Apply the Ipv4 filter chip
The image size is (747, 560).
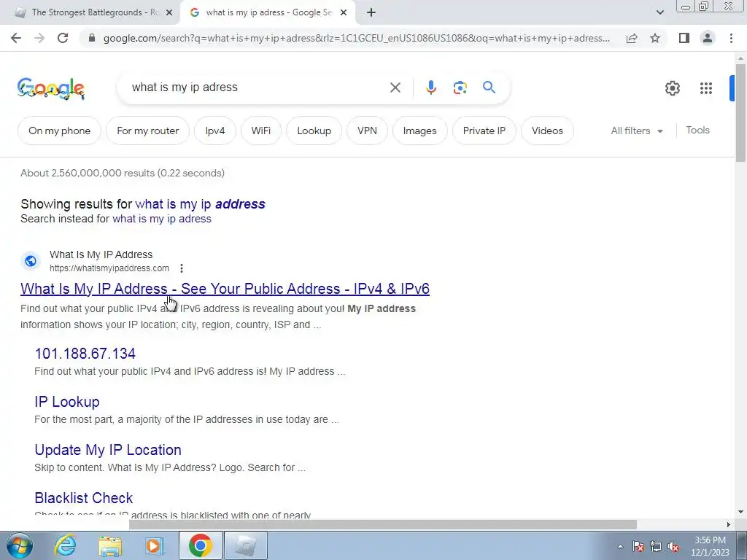215,131
